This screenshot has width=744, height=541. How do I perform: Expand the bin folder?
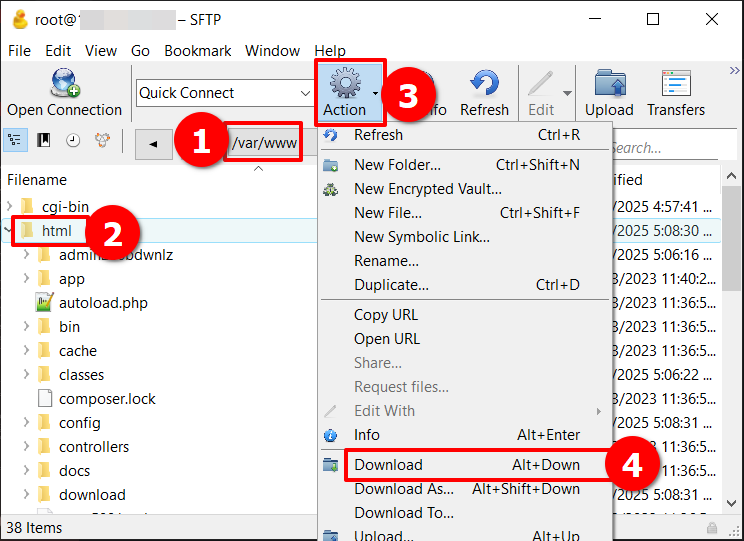[x=27, y=326]
